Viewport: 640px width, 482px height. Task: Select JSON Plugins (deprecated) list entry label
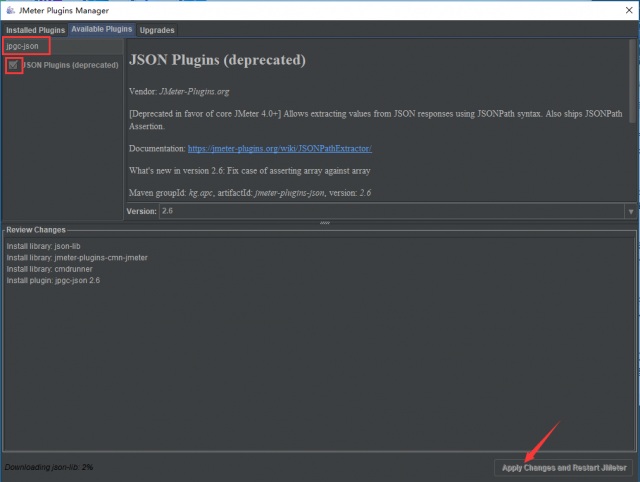70,65
